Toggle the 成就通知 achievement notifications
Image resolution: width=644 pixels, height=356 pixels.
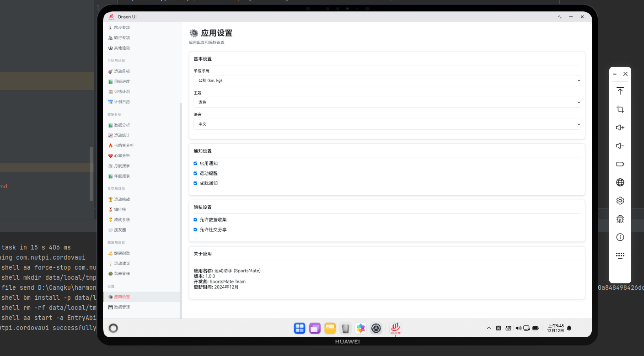195,183
